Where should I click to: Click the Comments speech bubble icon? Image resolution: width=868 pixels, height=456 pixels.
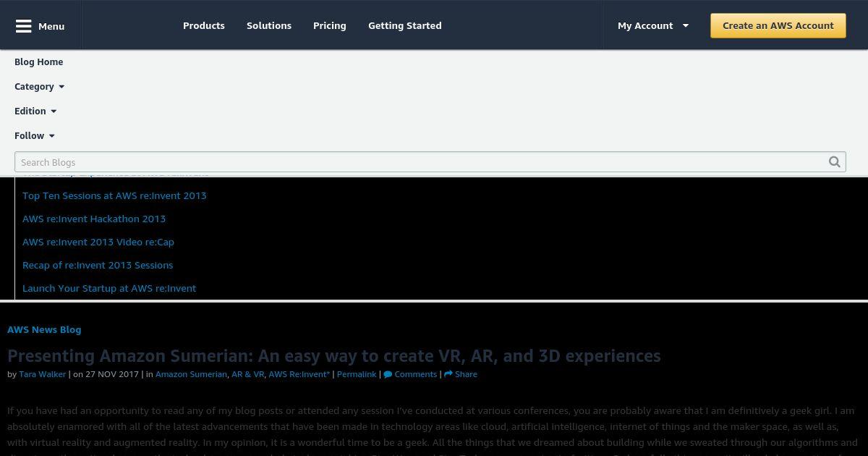click(x=388, y=374)
